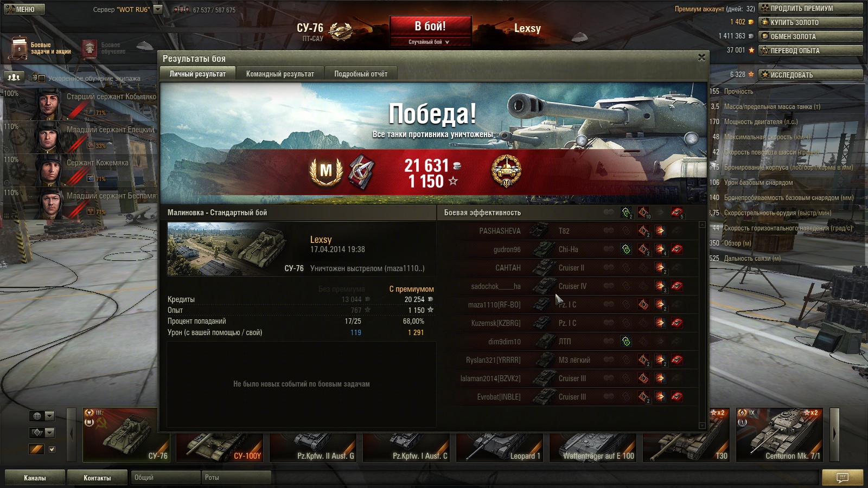Open the chat icon in bottom-right corner
This screenshot has width=868, height=488.
pyautogui.click(x=842, y=478)
